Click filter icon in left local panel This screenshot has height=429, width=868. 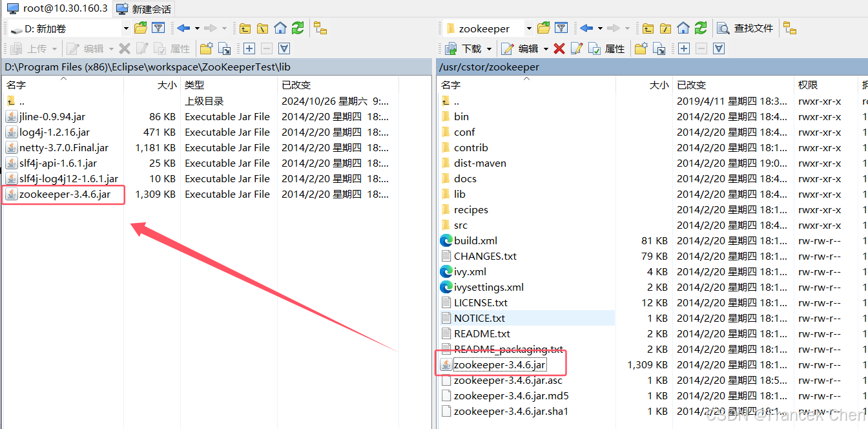(x=158, y=28)
